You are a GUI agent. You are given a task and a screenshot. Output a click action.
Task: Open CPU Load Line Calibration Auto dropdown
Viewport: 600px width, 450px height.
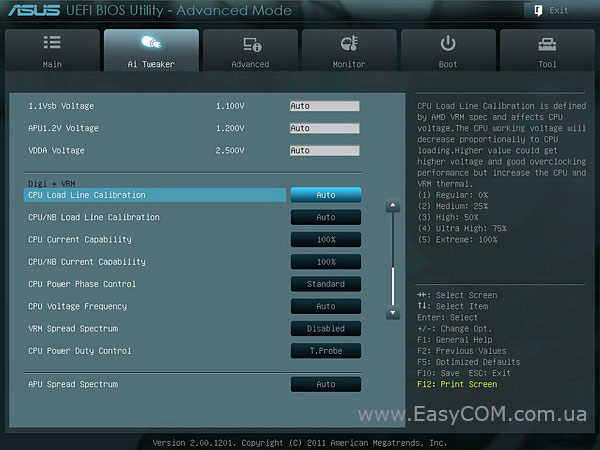click(326, 195)
